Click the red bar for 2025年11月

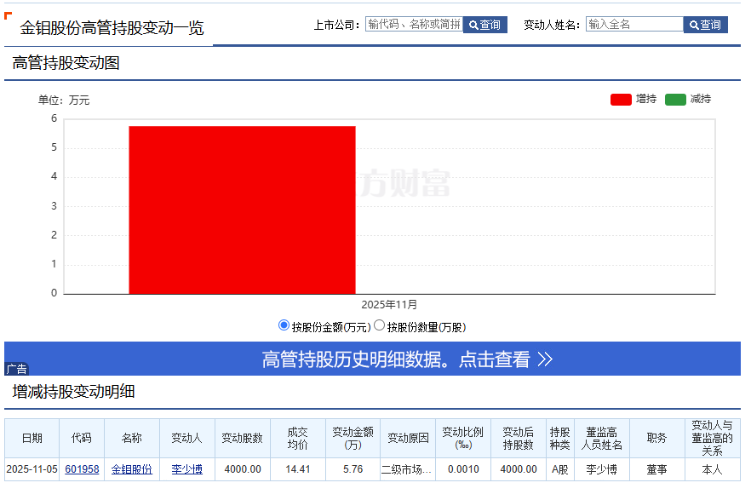(x=242, y=210)
